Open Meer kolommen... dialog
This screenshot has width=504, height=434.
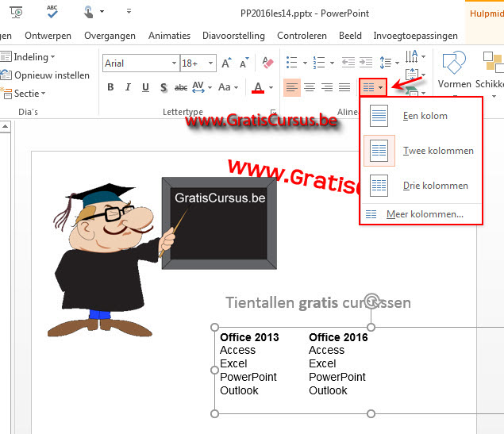(421, 214)
